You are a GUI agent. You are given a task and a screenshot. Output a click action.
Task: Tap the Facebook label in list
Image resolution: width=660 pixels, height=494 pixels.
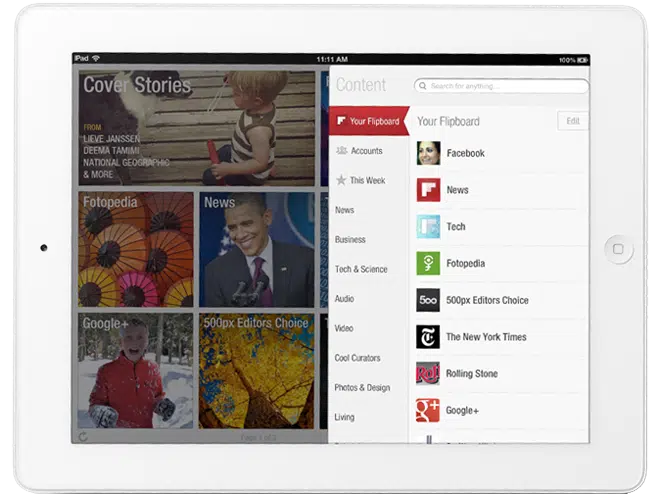pyautogui.click(x=466, y=153)
